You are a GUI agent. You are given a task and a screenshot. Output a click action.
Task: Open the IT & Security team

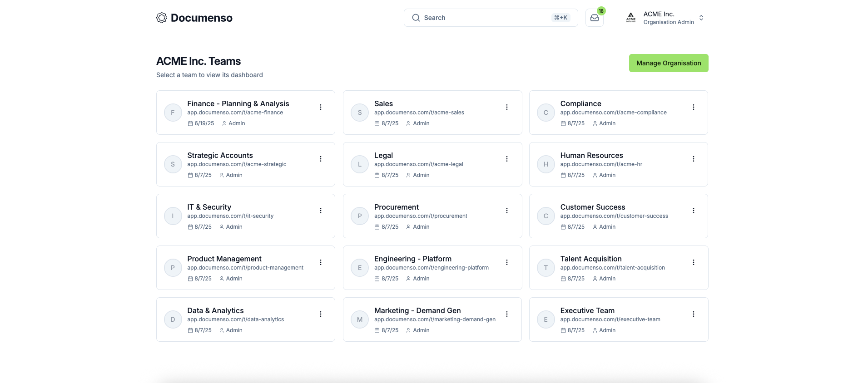pyautogui.click(x=209, y=207)
